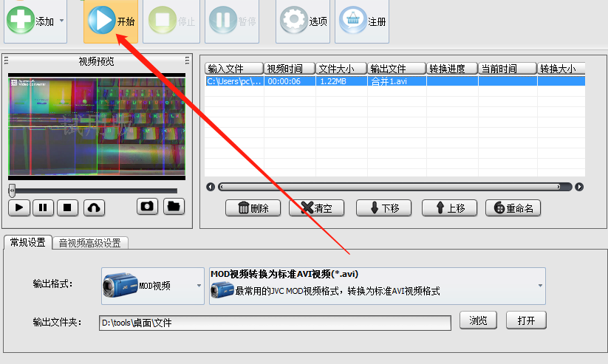The image size is (608, 364).
Task: Click the 输入文件 column header
Action: point(234,69)
